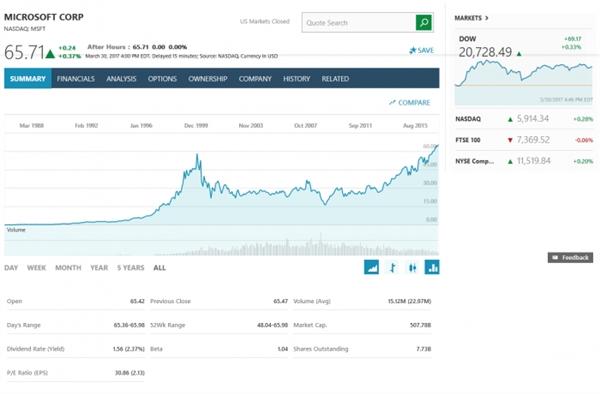This screenshot has height=394, width=600.
Task: Click into the Quote Search field
Action: tap(359, 23)
